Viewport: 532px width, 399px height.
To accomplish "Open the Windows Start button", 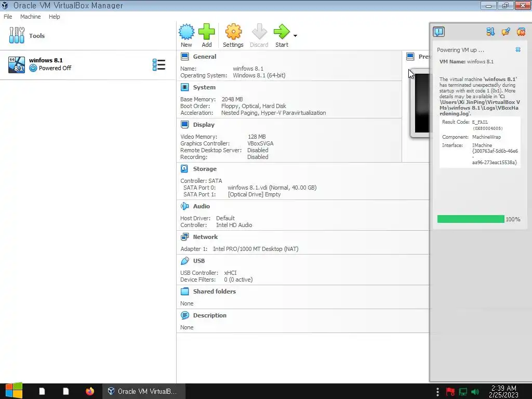I will (14, 391).
